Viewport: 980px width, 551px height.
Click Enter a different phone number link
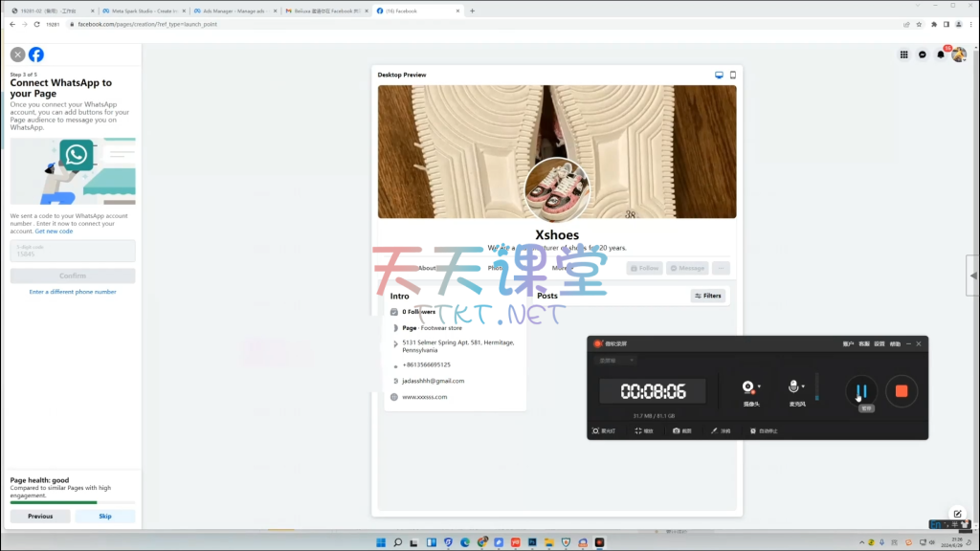[x=73, y=292]
